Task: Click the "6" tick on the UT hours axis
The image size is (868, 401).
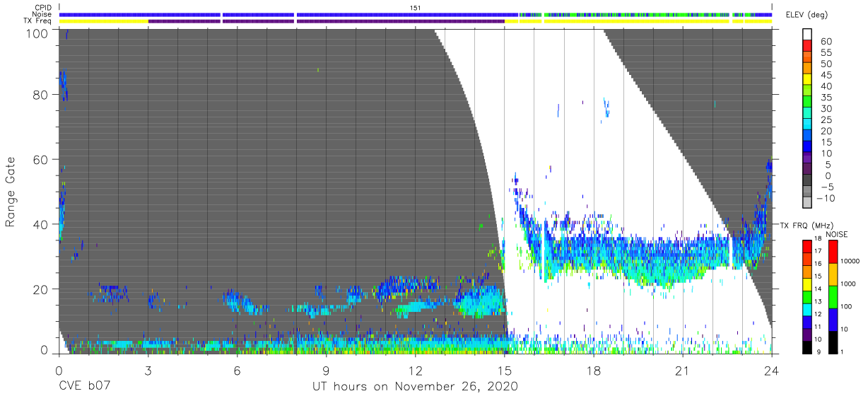Action: 237,371
